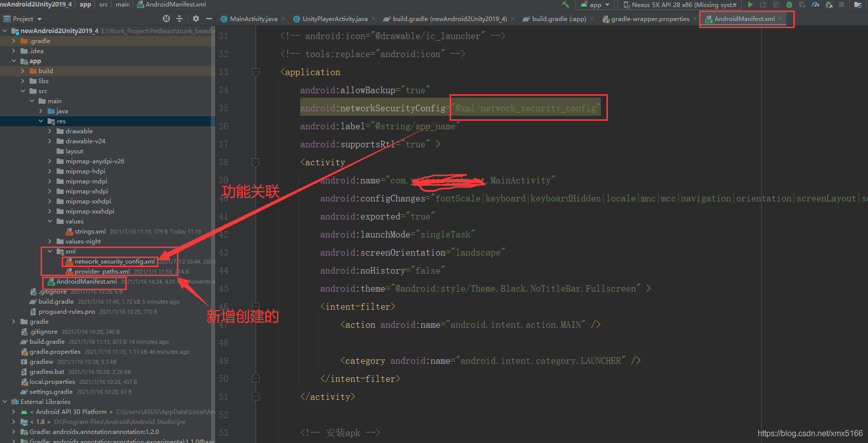Expand the libs folder
The width and height of the screenshot is (868, 443).
[23, 81]
